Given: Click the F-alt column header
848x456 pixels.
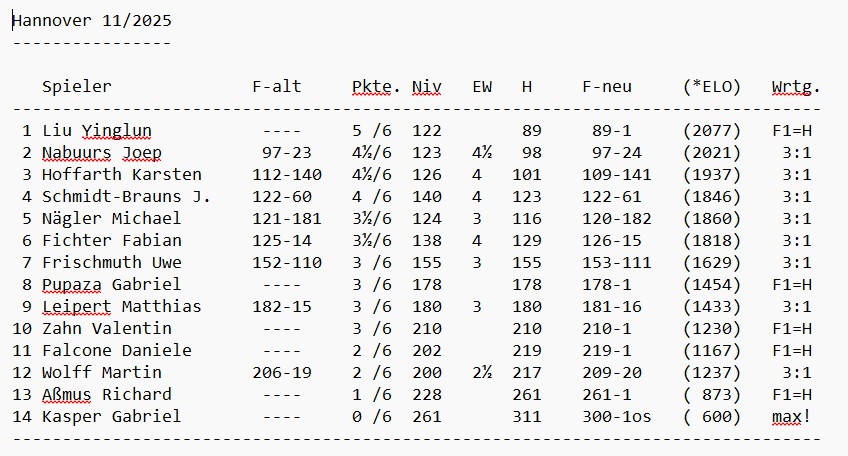Looking at the screenshot, I should point(277,87).
